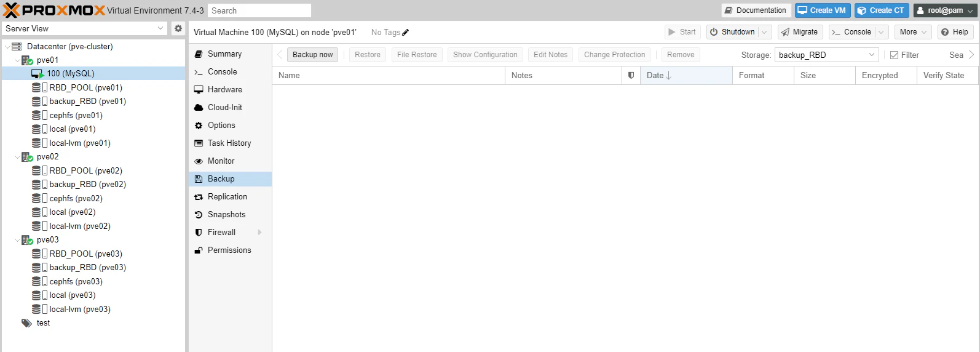The height and width of the screenshot is (352, 980).
Task: Open the Task History tab
Action: (x=231, y=143)
